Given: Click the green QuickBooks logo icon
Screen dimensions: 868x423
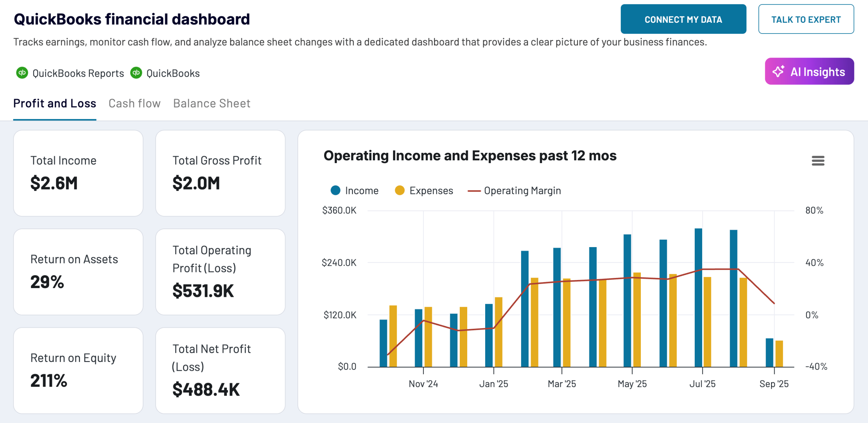Looking at the screenshot, I should 136,73.
